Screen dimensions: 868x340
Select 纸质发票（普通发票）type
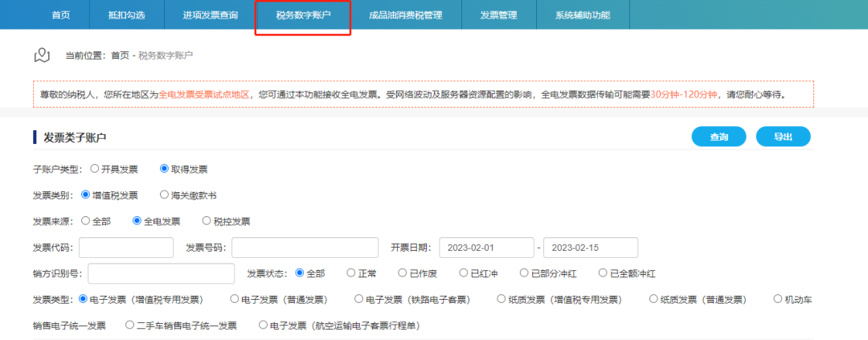(x=653, y=299)
